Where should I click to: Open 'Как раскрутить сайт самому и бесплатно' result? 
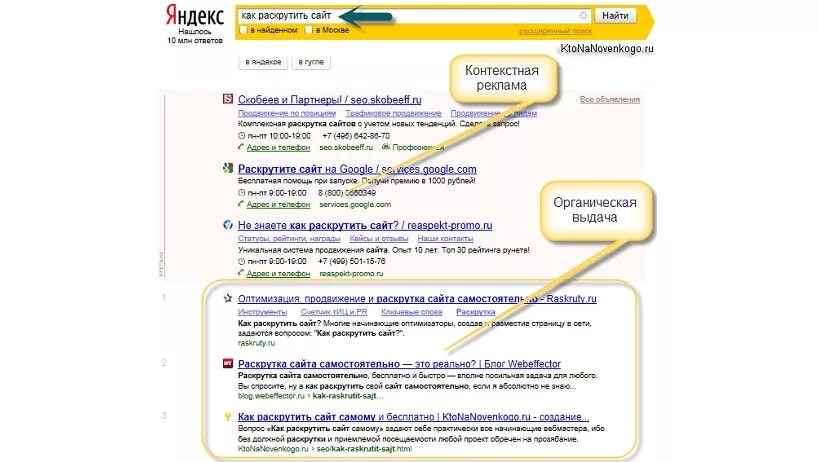pos(413,417)
